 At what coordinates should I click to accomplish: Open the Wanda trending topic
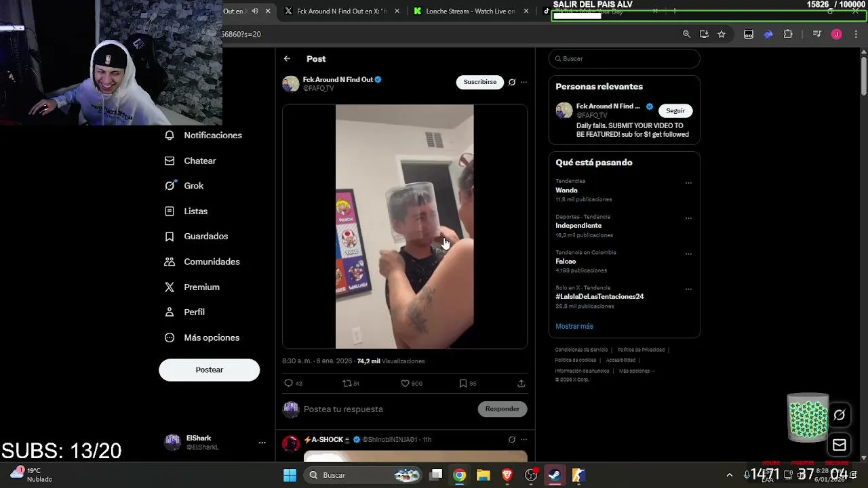point(566,190)
